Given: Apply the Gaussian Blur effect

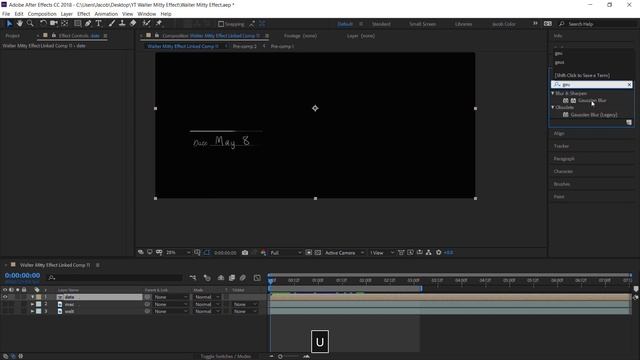Looking at the screenshot, I should [592, 100].
